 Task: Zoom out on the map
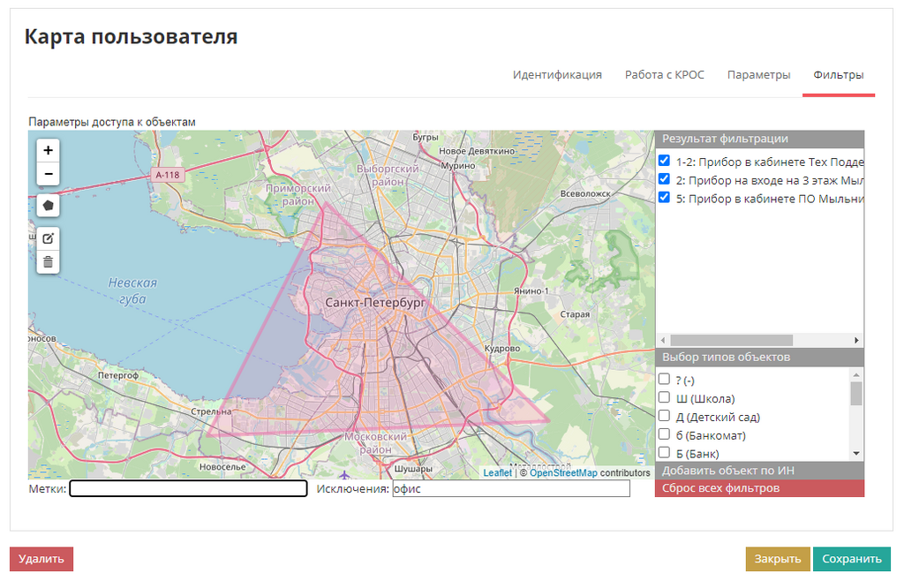[x=49, y=174]
